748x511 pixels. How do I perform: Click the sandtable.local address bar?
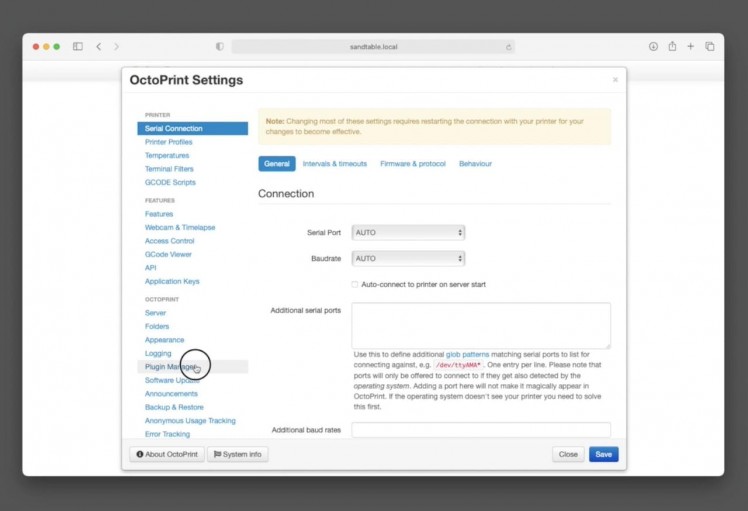pos(373,47)
